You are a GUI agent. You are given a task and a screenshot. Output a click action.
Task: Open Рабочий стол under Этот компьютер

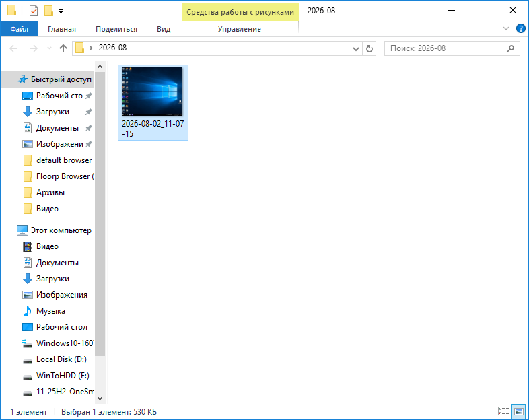(x=62, y=327)
